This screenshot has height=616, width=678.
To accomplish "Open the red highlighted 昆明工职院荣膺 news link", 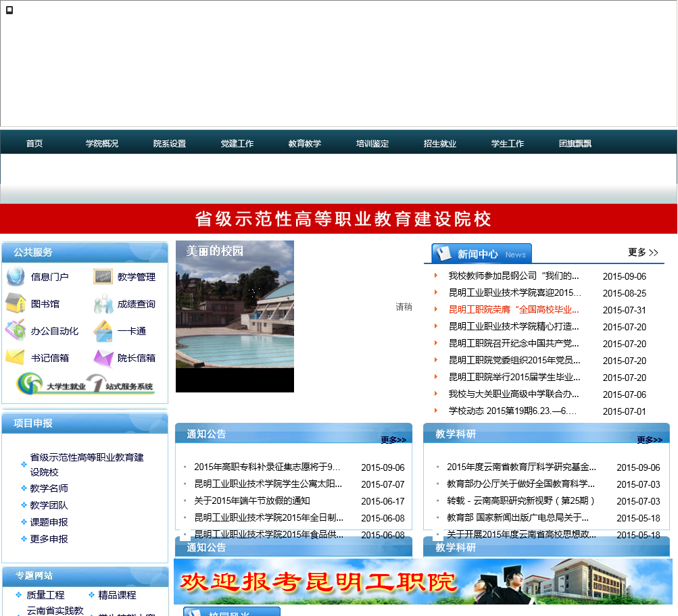I will 514,310.
